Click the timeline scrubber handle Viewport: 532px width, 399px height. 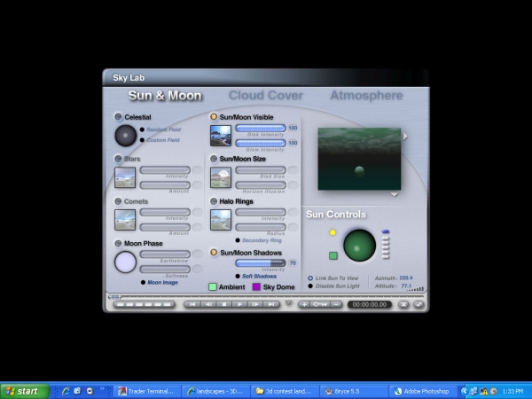coord(114,297)
